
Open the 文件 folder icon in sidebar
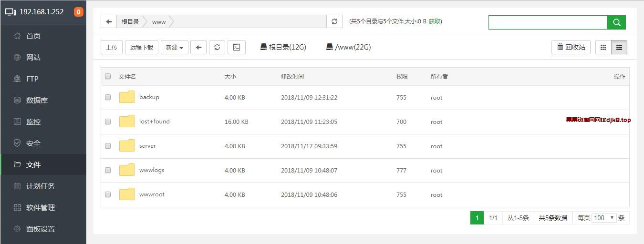[x=18, y=164]
